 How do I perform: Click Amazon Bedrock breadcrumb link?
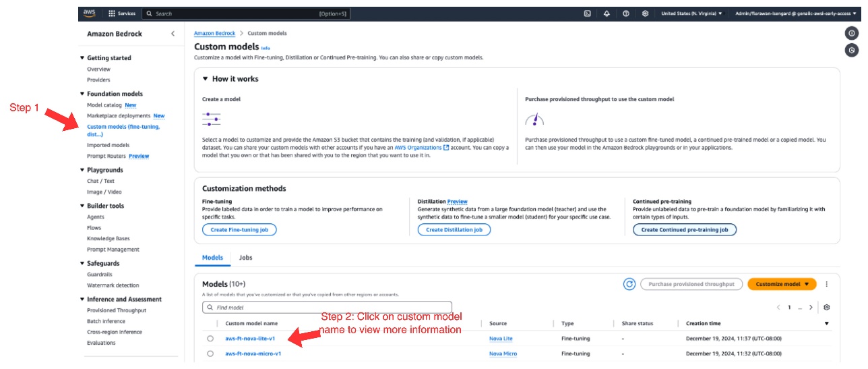pyautogui.click(x=214, y=33)
